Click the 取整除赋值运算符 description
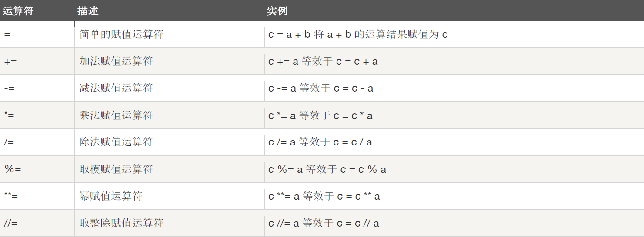Screen dimensions: 644x237 pyautogui.click(x=121, y=223)
